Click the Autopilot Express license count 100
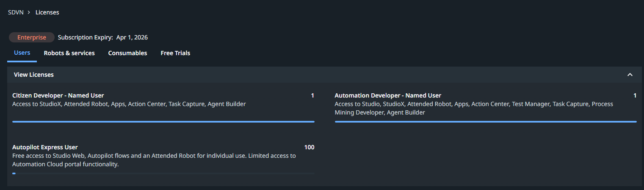Screen dimensions: 644x190 point(309,147)
